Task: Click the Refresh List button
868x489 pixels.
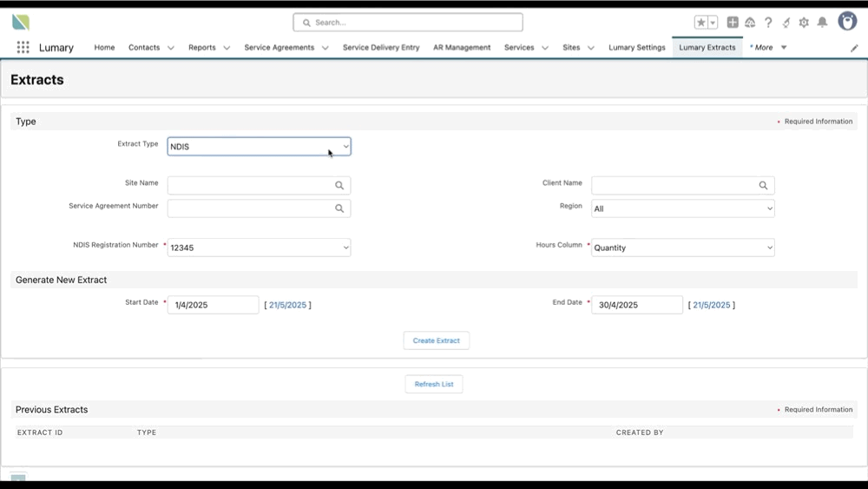Action: click(434, 384)
